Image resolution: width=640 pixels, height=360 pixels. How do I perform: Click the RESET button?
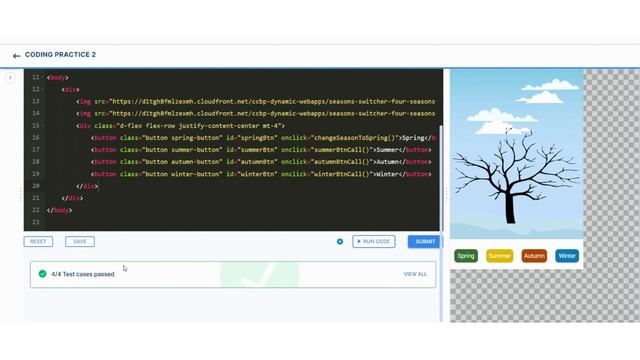38,242
